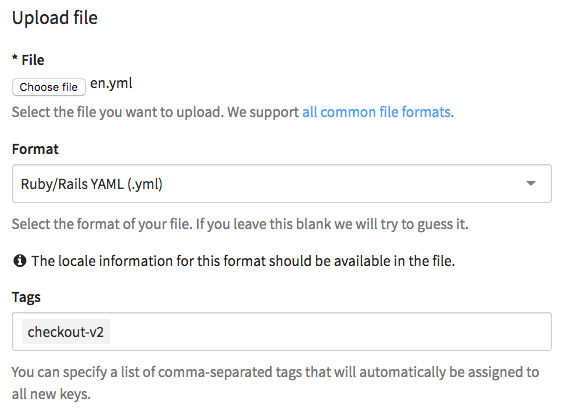Screen dimensions: 568x412
Task: Click the format guessing help text
Action: click(x=240, y=224)
